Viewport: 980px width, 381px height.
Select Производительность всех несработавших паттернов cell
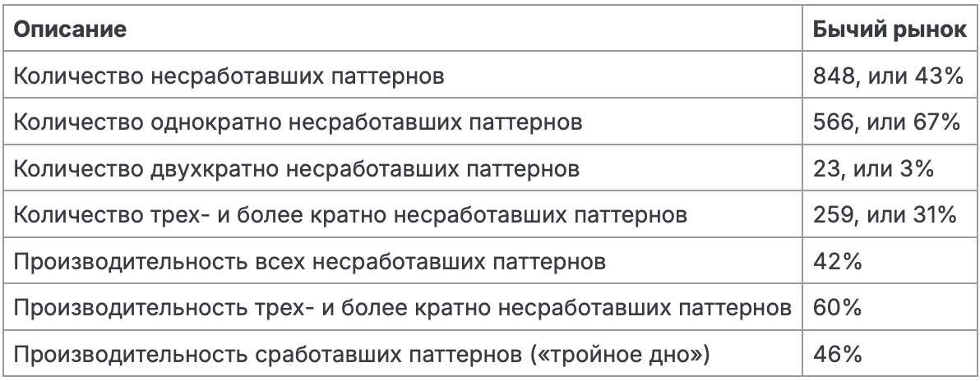click(403, 260)
